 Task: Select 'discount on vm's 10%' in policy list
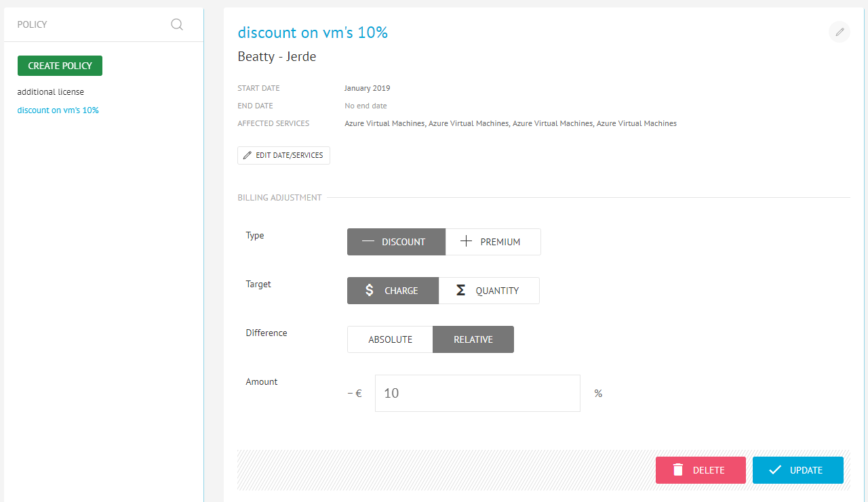58,110
